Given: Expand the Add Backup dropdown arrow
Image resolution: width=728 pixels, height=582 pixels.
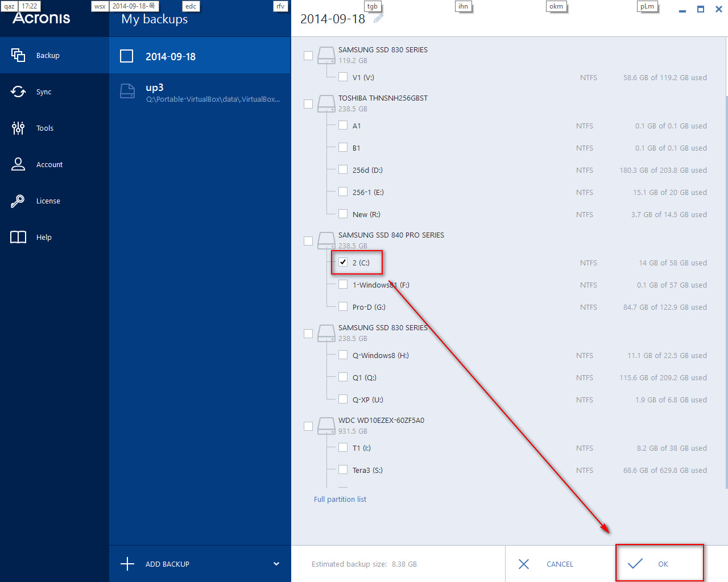Looking at the screenshot, I should coord(276,564).
